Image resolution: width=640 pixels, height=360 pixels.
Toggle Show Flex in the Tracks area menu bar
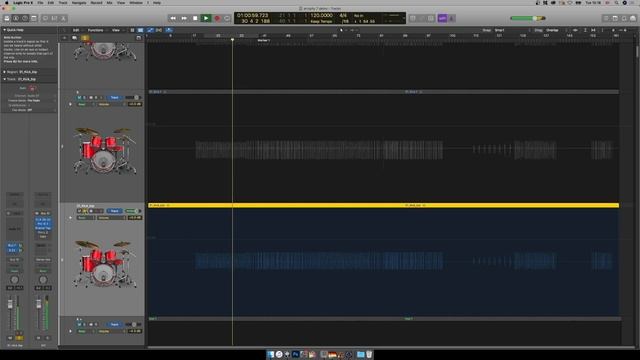(x=159, y=30)
